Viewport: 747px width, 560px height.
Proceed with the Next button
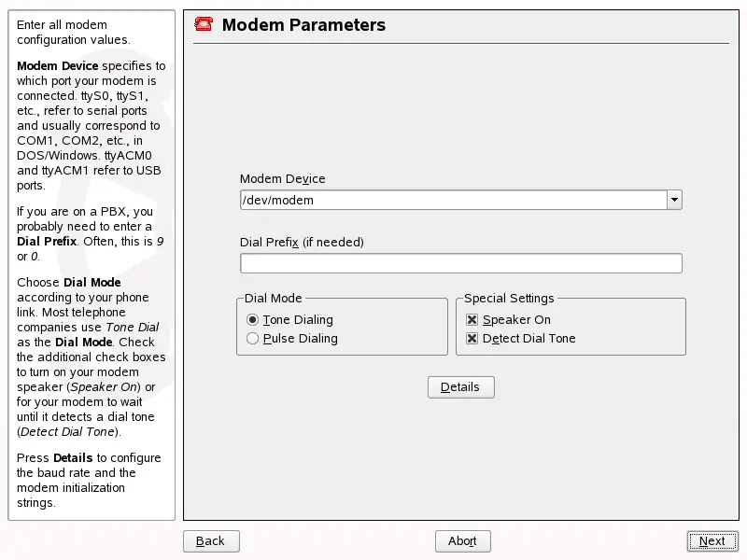point(712,541)
